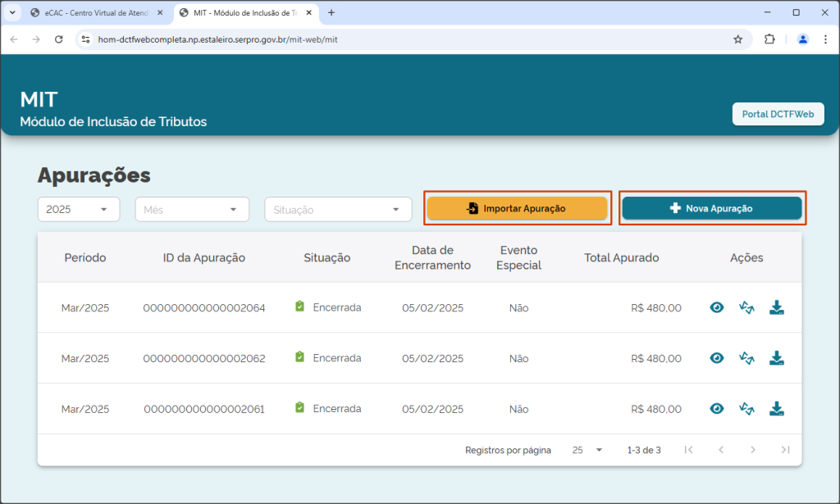Viewport: 840px width, 504px height.
Task: Open the 2025 year dropdown
Action: pos(79,209)
